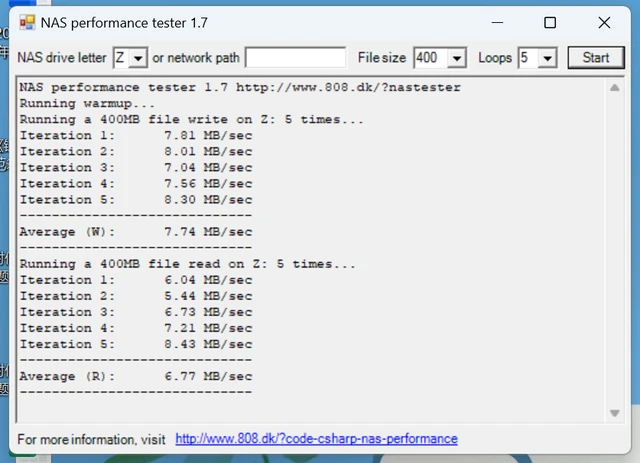Open the NAS drive letter dropdown
640x463 pixels.
click(138, 58)
